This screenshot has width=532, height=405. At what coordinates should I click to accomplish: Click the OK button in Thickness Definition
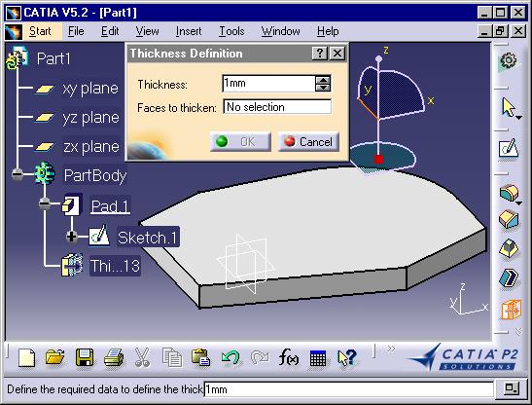[240, 142]
